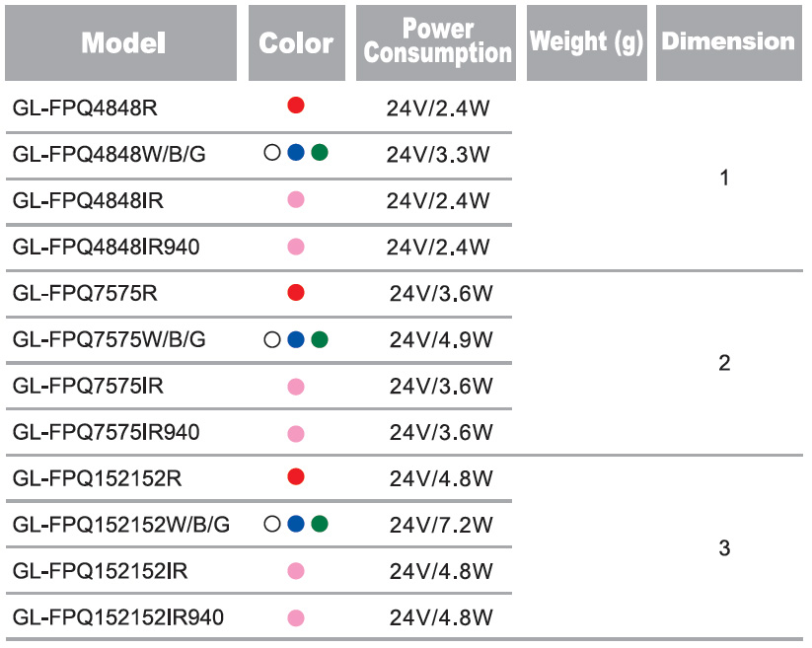Click the red dot for GL-FPQ4848R
Screen dimensions: 812x648
point(296,106)
